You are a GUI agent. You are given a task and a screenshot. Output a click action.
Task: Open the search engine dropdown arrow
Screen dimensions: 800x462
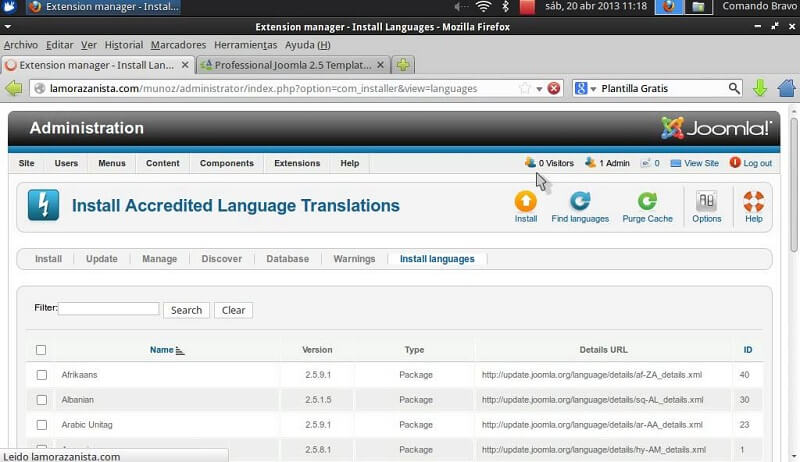(593, 89)
